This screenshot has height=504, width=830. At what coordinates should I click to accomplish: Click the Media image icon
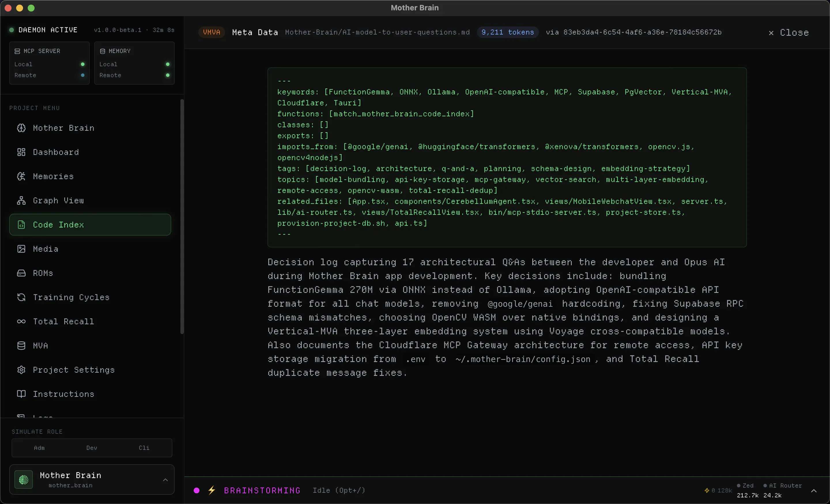pyautogui.click(x=21, y=249)
